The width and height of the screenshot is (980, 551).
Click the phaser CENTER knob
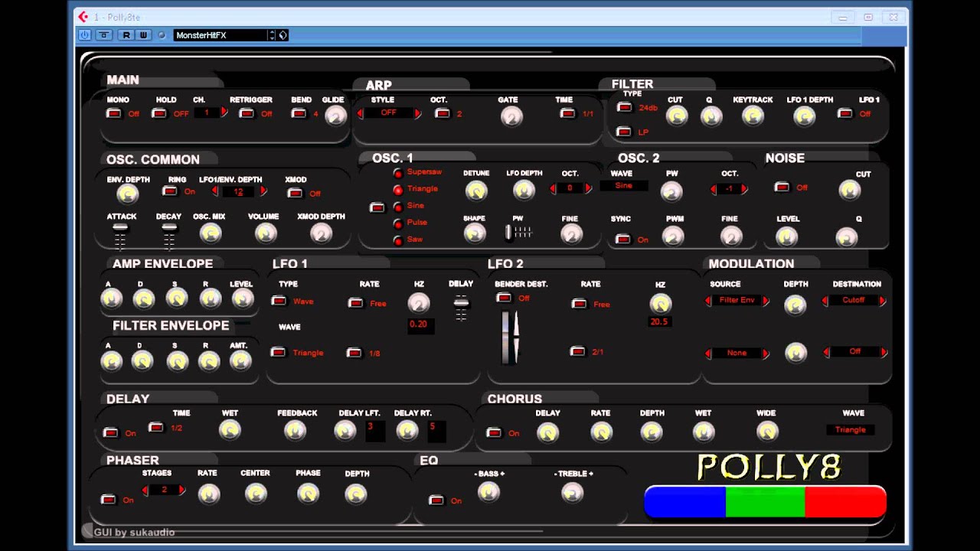click(x=256, y=494)
